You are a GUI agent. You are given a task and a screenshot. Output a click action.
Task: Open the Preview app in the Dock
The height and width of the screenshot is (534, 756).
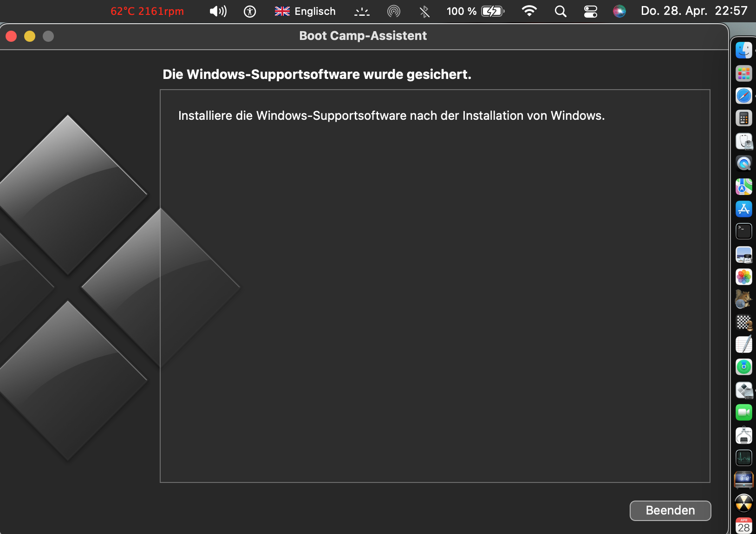[x=744, y=254]
